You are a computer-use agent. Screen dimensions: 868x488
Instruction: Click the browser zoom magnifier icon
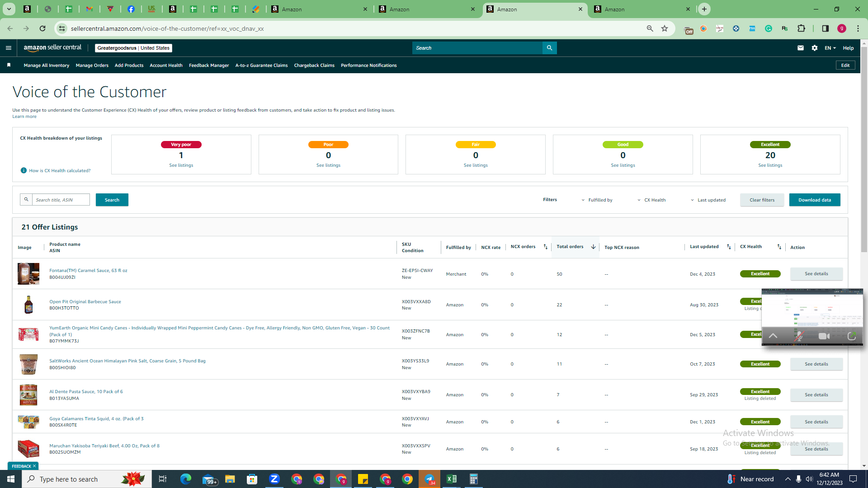pyautogui.click(x=650, y=28)
